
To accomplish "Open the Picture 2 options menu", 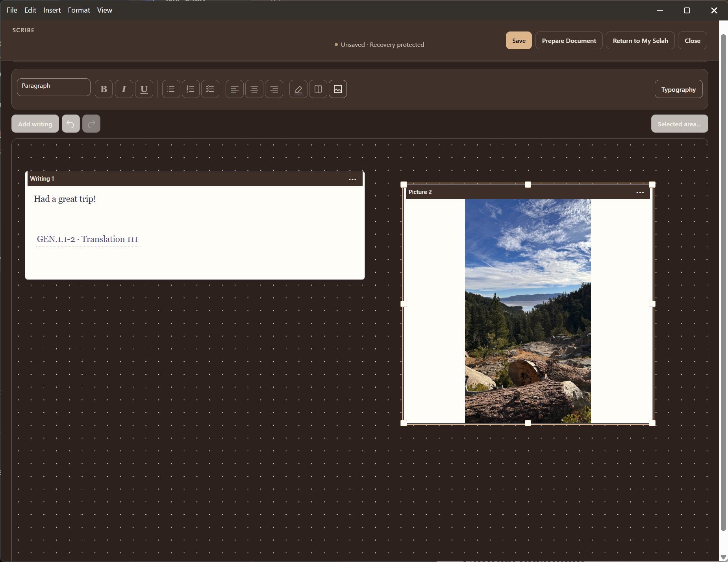I will (640, 192).
